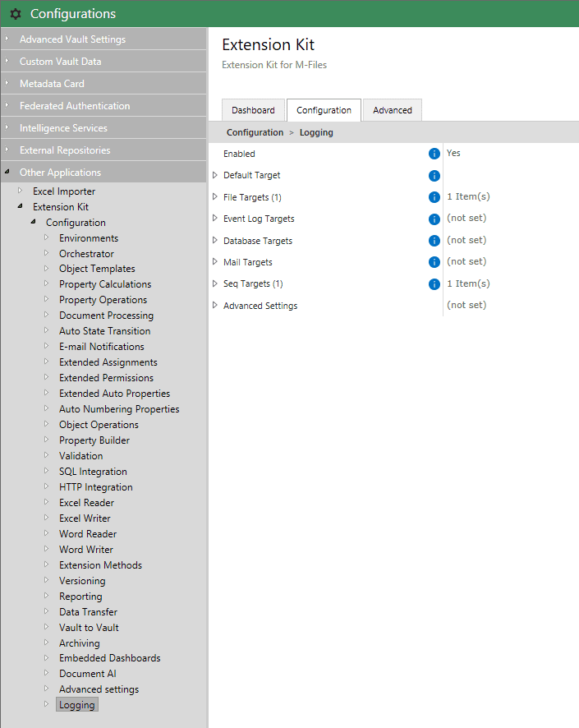
Task: Click the Configurations gear icon in header
Action: (16, 14)
